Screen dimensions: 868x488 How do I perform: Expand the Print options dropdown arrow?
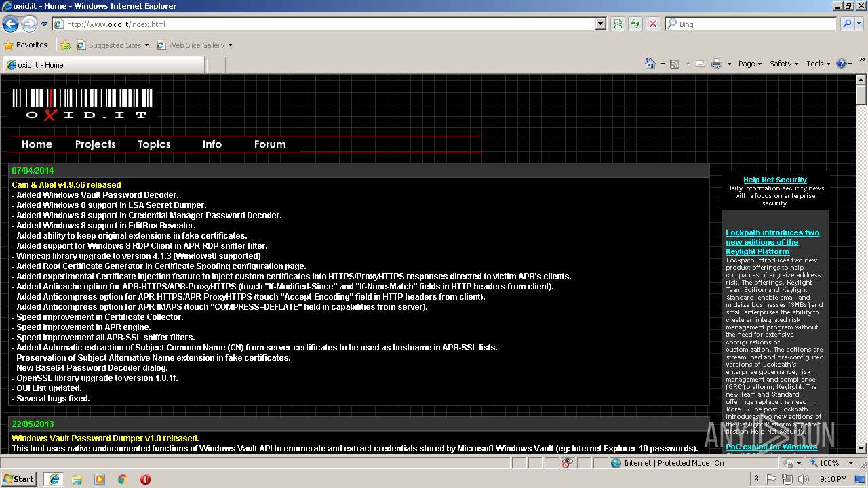point(729,64)
